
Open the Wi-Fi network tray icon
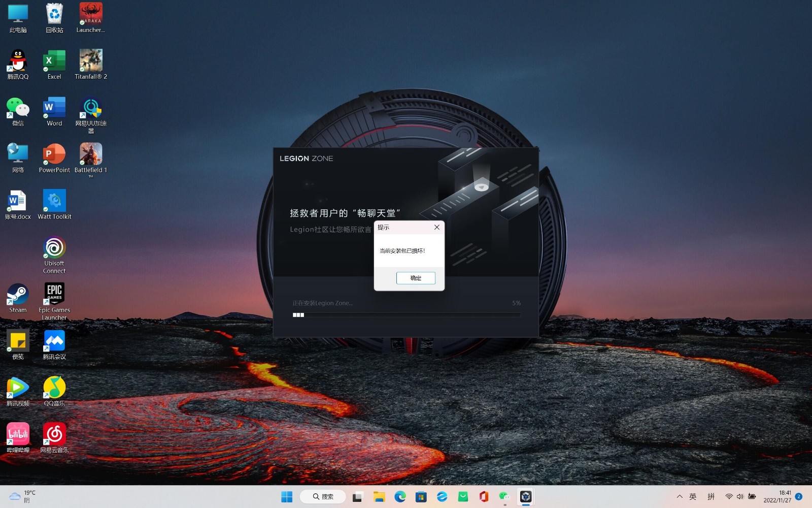tap(729, 496)
